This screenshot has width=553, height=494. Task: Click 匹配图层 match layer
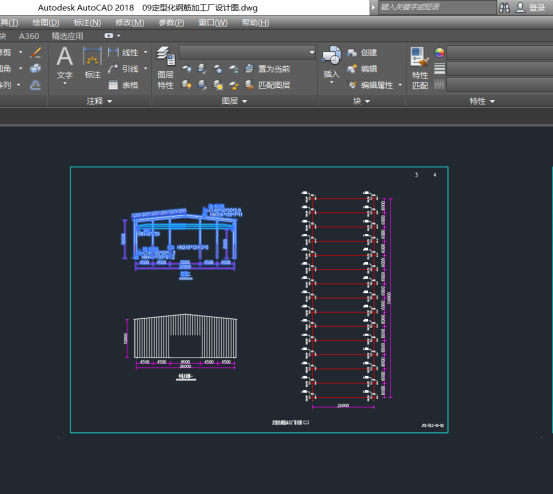268,85
